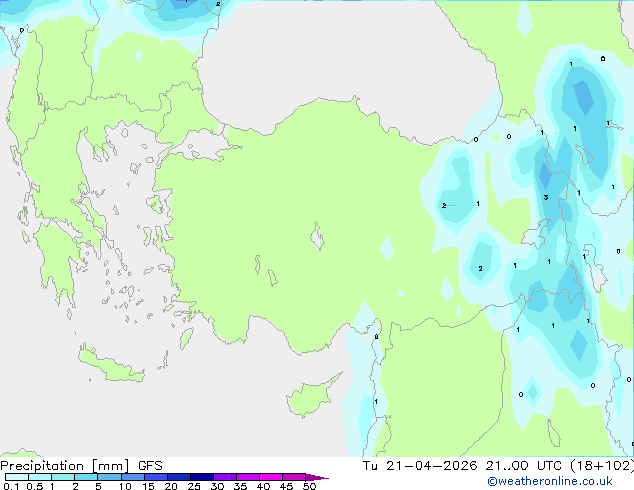Select the 0.1–0.5 mm legend swatch
Image resolution: width=634 pixels, height=490 pixels.
click(17, 477)
